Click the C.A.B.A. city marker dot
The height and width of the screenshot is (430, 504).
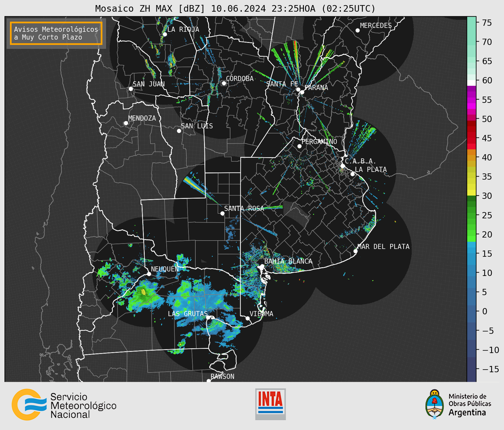(343, 166)
